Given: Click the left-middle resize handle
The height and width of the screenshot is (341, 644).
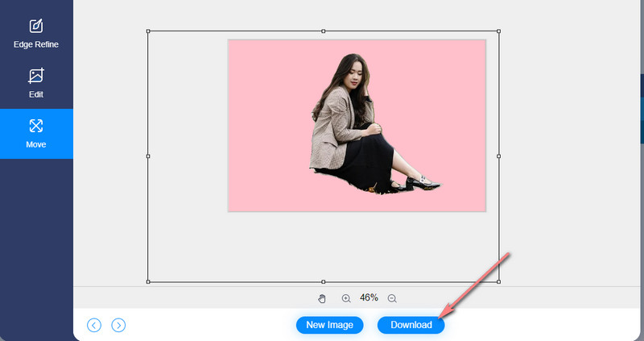Looking at the screenshot, I should coord(148,156).
